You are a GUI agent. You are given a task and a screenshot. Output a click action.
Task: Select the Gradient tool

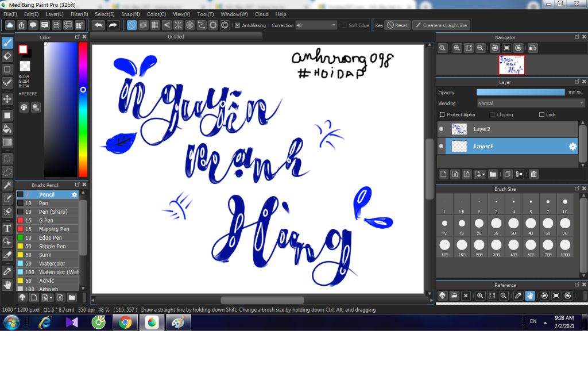tap(7, 142)
